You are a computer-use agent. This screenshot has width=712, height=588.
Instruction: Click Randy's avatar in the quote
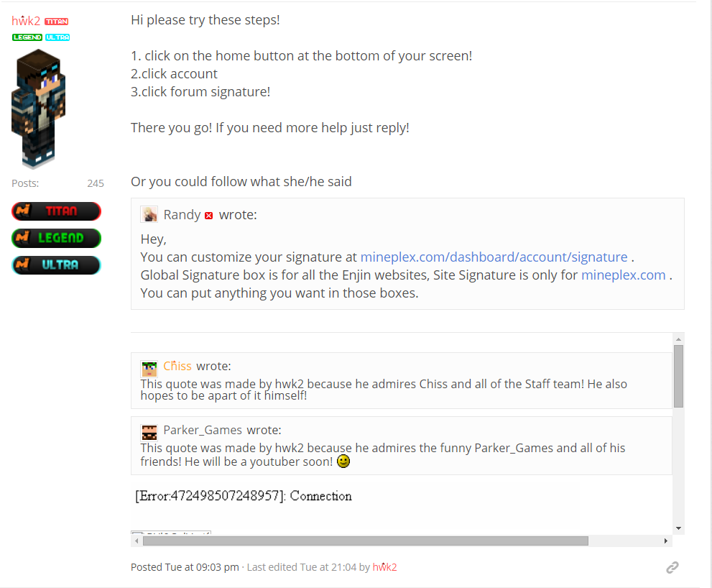[149, 214]
